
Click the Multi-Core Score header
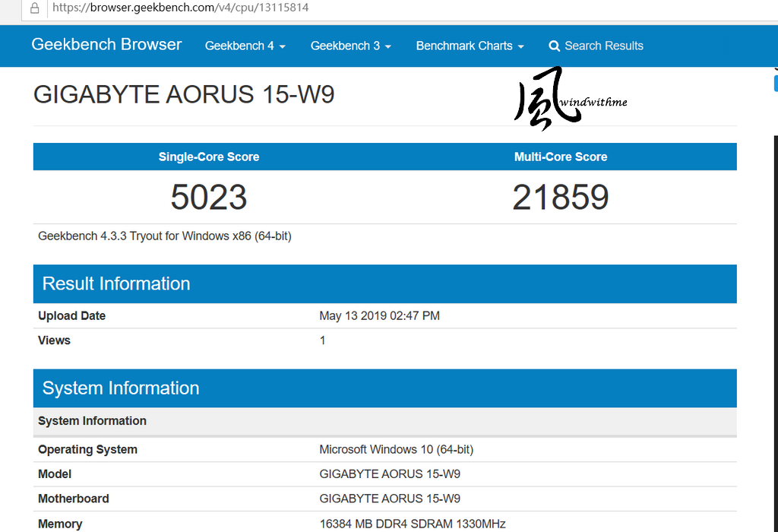click(x=561, y=157)
